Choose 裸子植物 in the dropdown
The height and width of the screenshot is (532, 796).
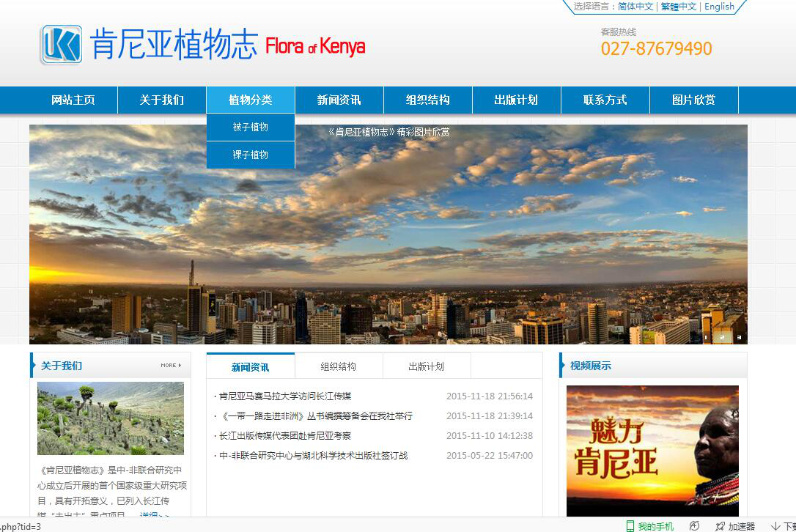[251, 155]
